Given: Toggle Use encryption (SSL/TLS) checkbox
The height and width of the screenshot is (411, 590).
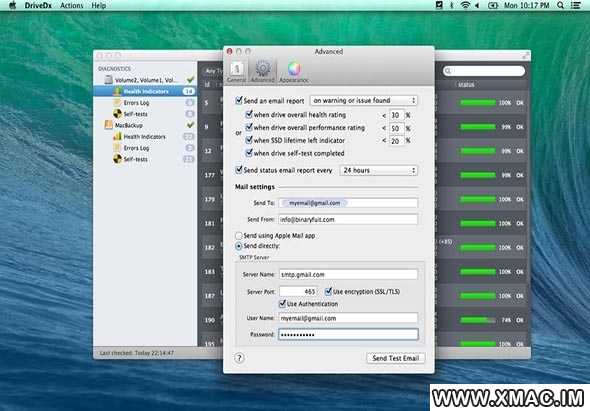Looking at the screenshot, I should coord(328,291).
